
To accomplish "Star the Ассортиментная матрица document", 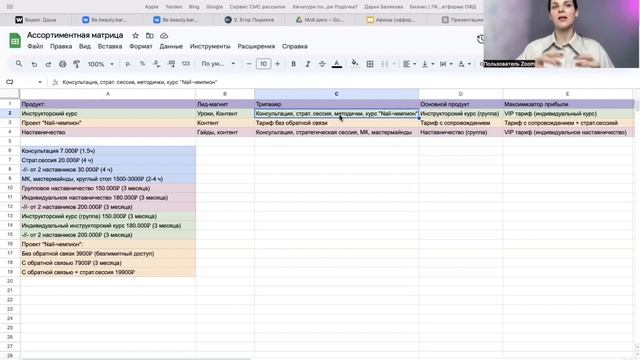I will (x=136, y=36).
